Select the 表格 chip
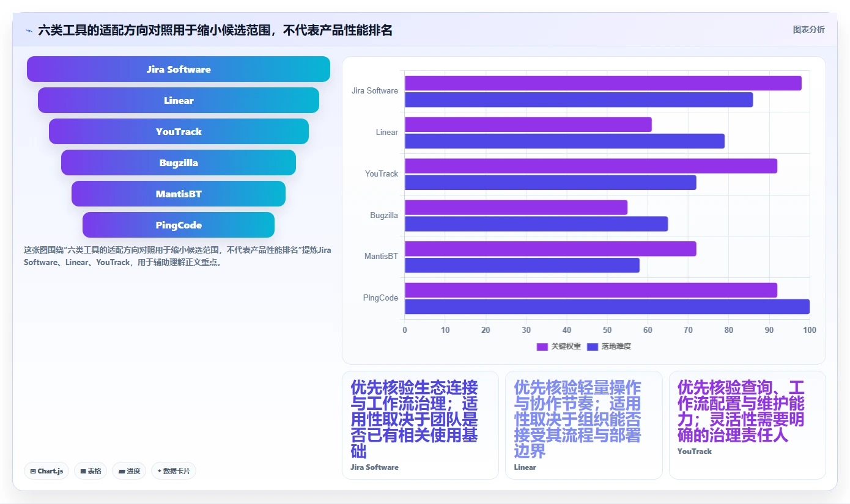 pos(91,471)
